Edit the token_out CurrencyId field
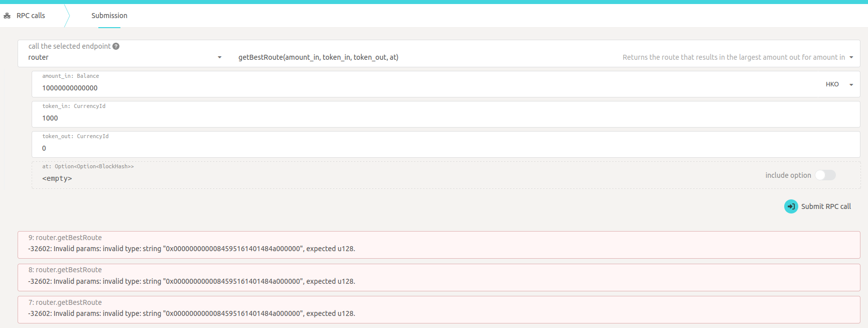 pos(446,144)
